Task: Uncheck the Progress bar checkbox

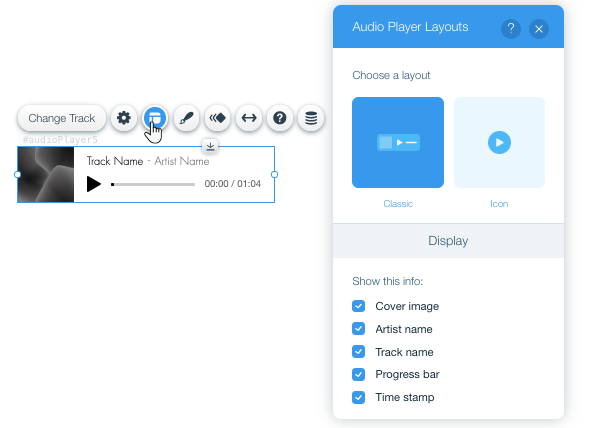Action: (358, 374)
